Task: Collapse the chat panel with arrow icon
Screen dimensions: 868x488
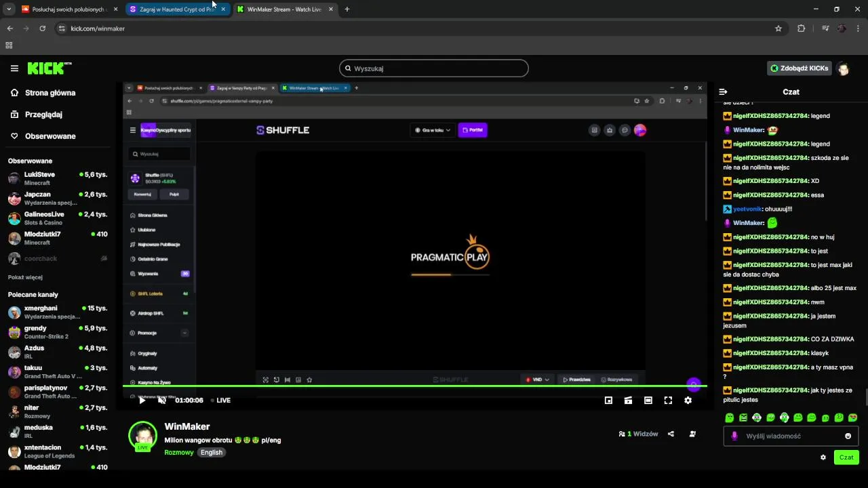Action: [723, 91]
